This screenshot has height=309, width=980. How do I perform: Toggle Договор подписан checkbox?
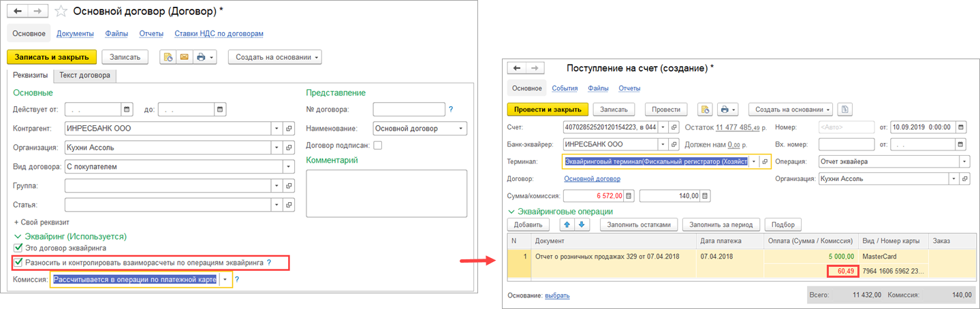pos(377,145)
